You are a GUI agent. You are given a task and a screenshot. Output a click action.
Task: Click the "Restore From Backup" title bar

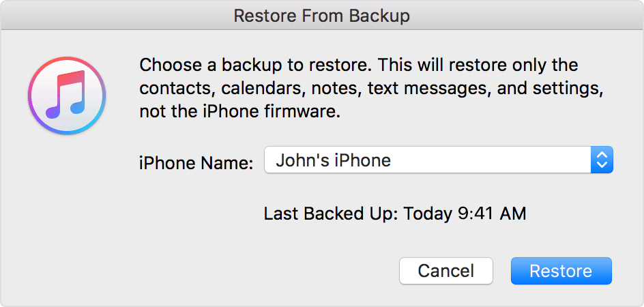click(322, 16)
